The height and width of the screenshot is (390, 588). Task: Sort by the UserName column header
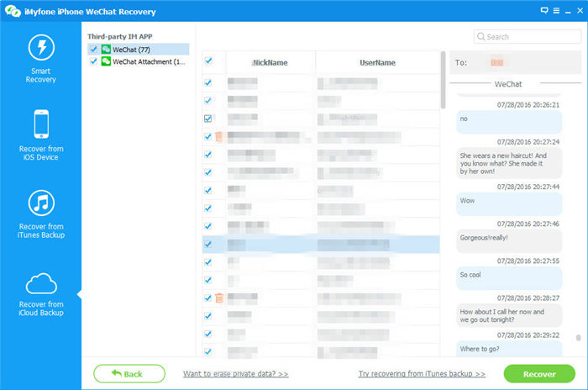coord(377,63)
